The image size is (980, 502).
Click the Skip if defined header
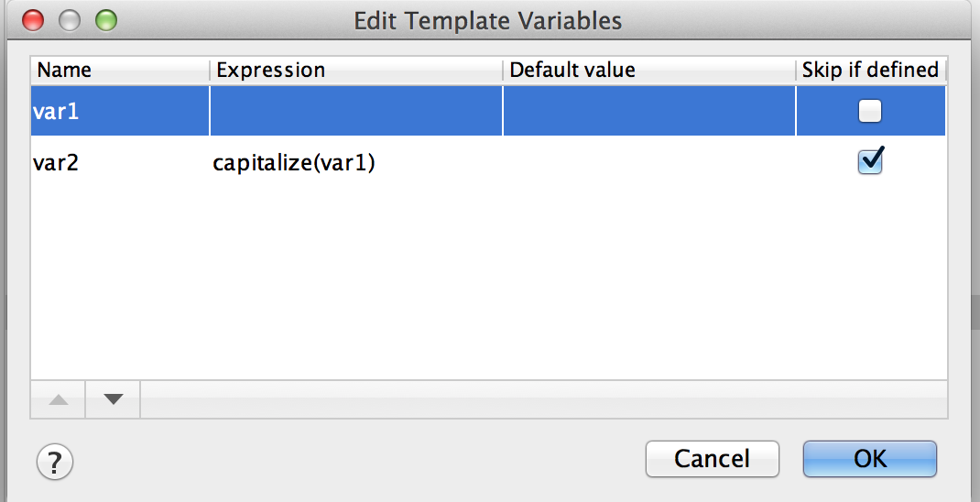tap(871, 70)
